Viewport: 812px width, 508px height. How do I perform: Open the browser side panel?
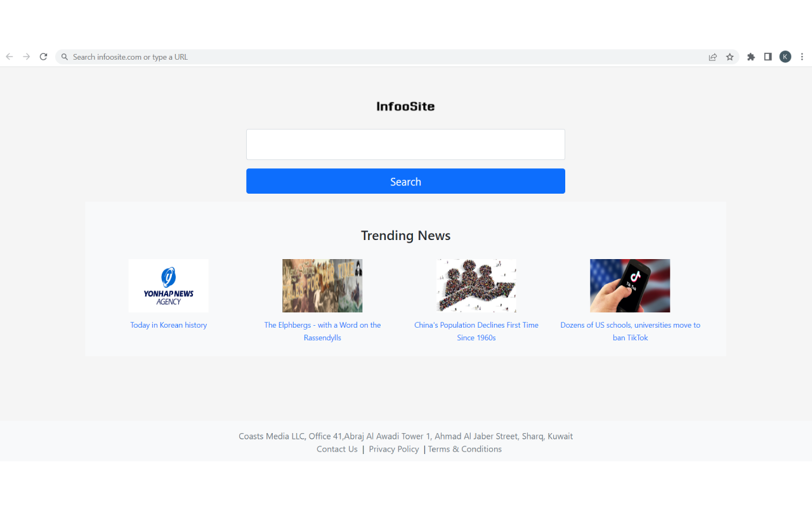point(768,57)
